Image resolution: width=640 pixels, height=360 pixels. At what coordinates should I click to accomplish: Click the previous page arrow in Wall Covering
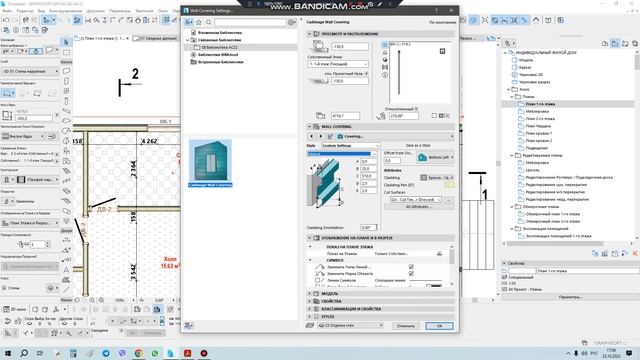pos(312,136)
